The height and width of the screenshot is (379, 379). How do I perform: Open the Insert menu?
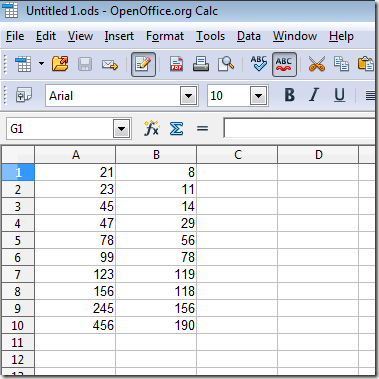tap(119, 36)
